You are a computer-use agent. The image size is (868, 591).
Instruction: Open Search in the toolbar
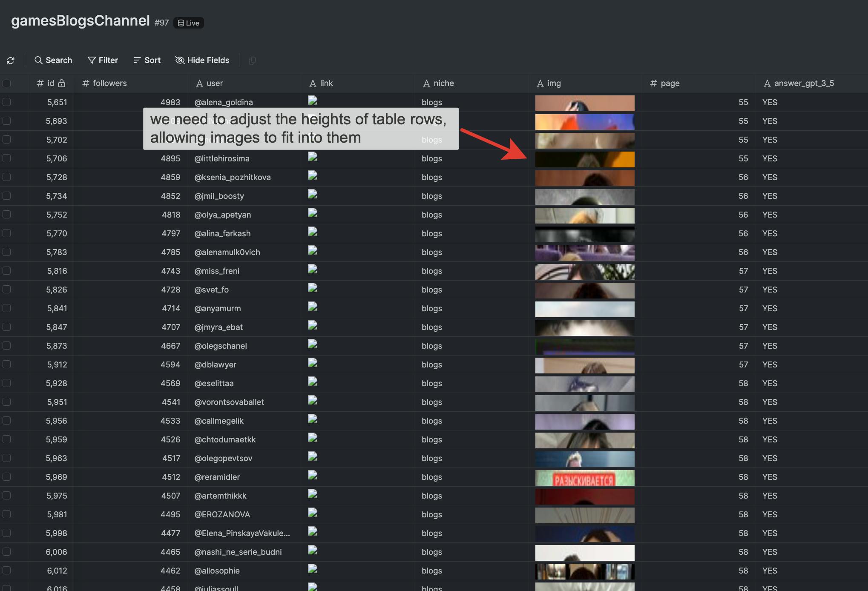point(53,60)
